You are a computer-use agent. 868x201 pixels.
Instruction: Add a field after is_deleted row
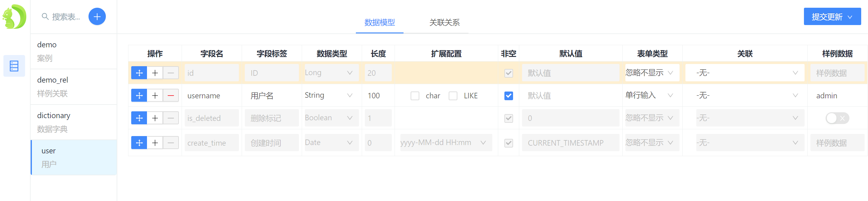[x=155, y=118]
